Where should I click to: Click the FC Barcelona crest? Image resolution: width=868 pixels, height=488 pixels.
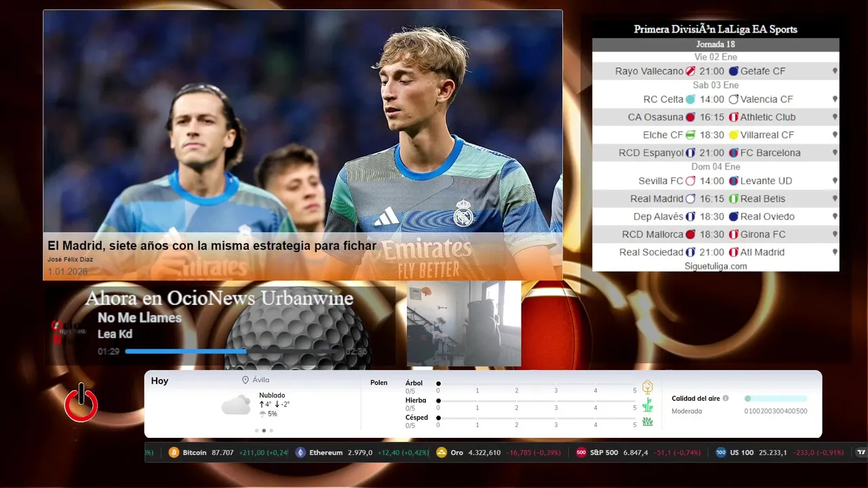733,153
